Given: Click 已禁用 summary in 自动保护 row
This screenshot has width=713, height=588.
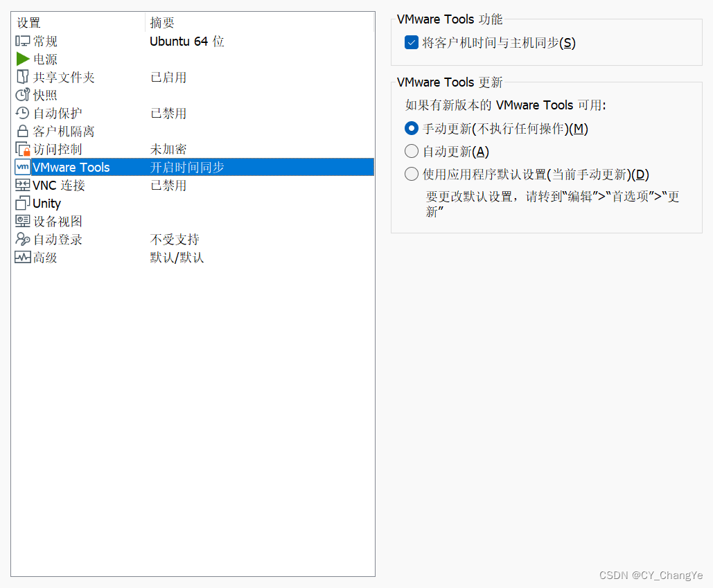Looking at the screenshot, I should (x=168, y=113).
